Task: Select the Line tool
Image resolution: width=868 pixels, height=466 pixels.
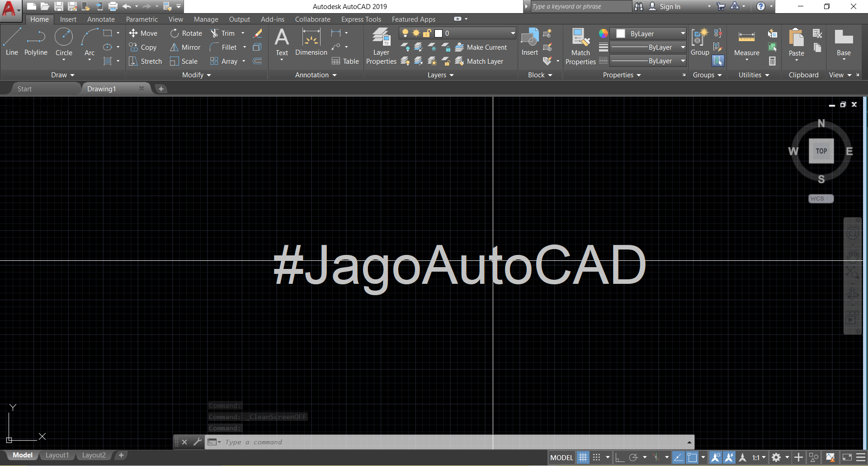Action: (12, 42)
